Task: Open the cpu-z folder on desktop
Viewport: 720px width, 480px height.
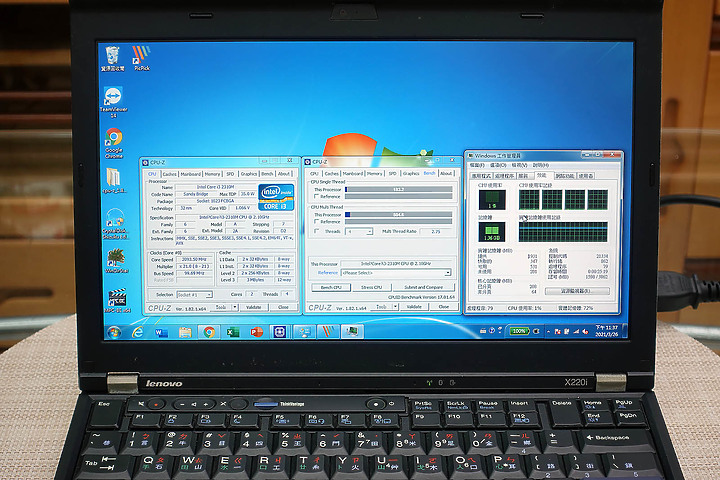Action: click(113, 181)
